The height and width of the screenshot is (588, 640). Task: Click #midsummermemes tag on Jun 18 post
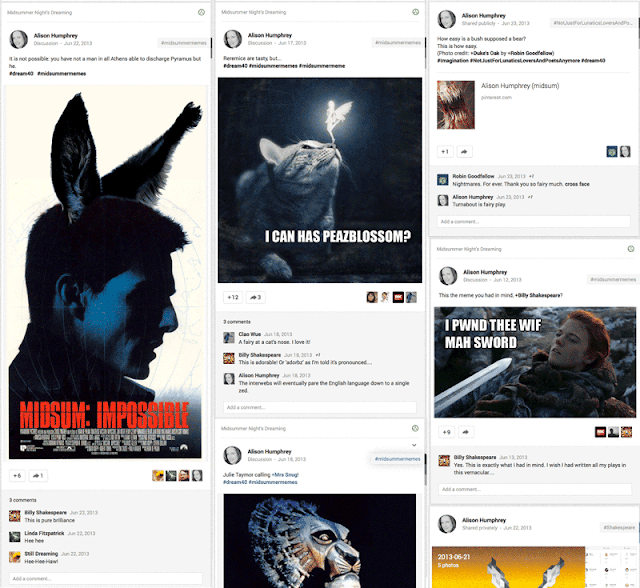pos(398,459)
